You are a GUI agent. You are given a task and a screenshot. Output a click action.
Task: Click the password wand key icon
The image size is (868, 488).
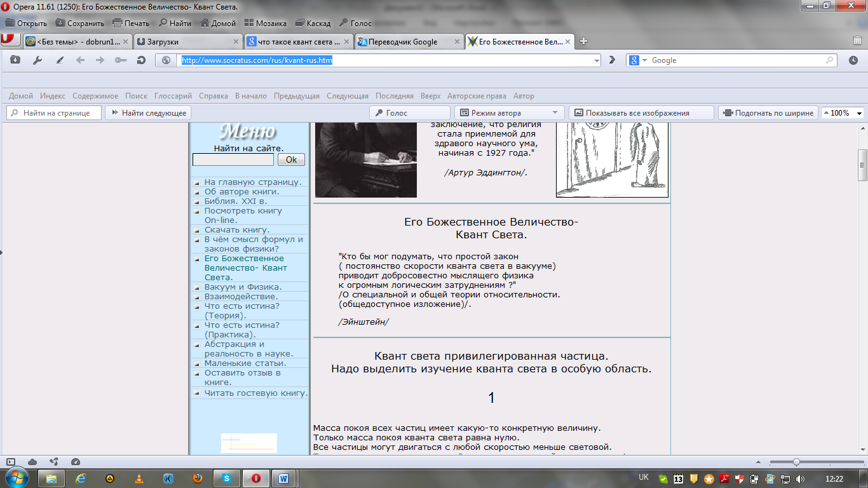(121, 60)
